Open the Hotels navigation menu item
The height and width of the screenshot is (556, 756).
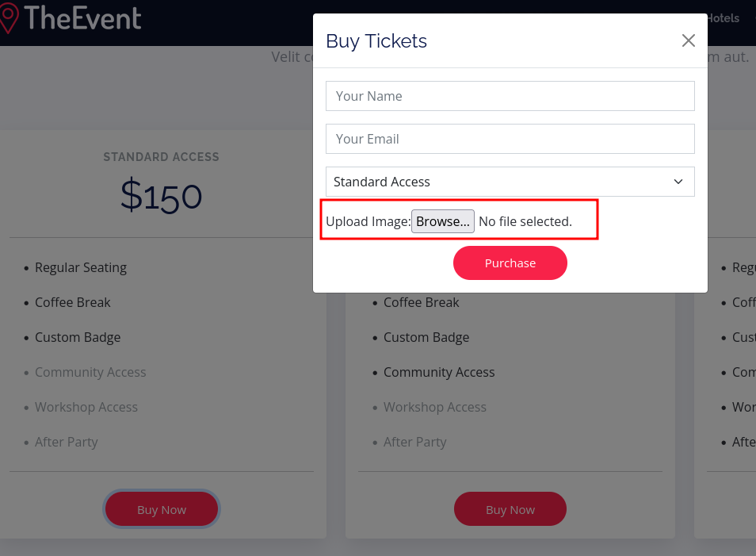pyautogui.click(x=723, y=18)
